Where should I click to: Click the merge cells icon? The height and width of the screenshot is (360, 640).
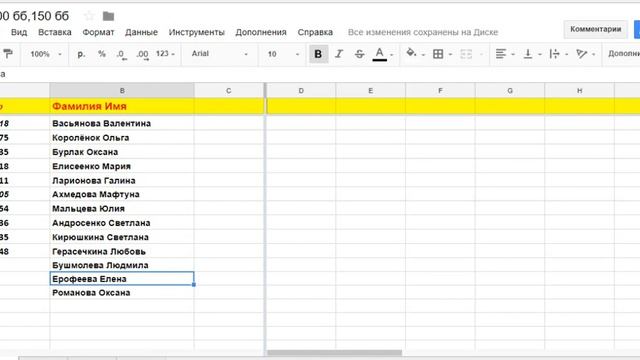click(466, 54)
